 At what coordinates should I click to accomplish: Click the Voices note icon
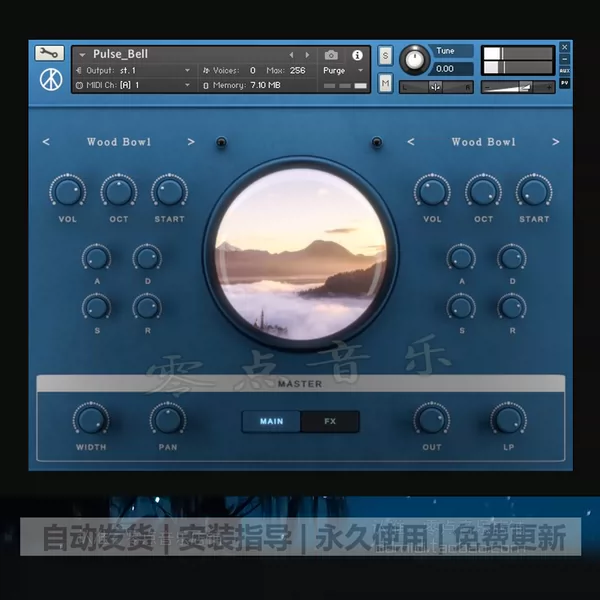[x=206, y=70]
